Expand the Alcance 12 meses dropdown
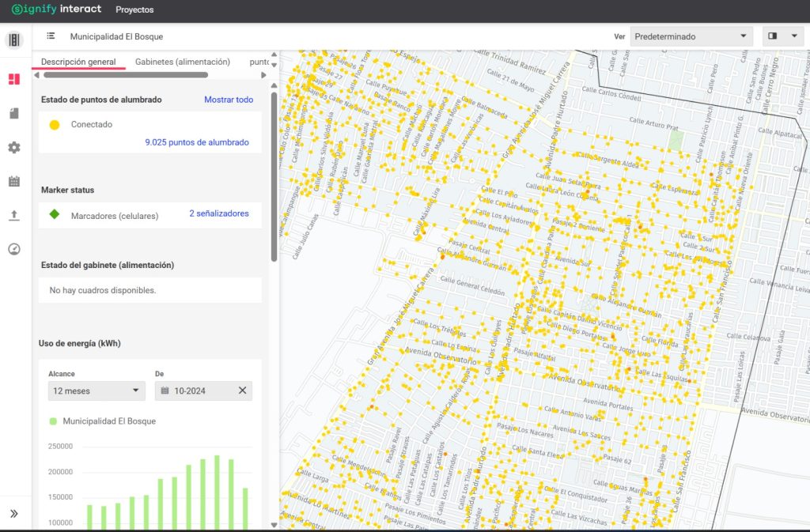Screen dimensions: 810x532 [96, 391]
